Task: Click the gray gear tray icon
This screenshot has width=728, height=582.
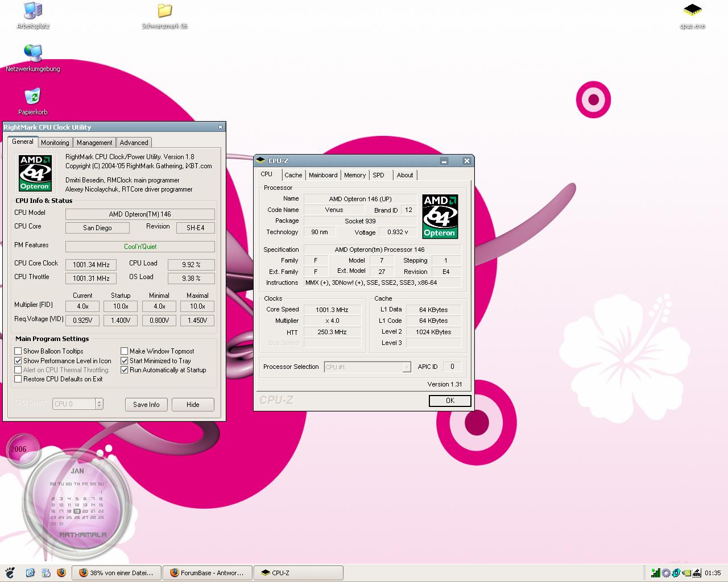Action: (x=666, y=573)
